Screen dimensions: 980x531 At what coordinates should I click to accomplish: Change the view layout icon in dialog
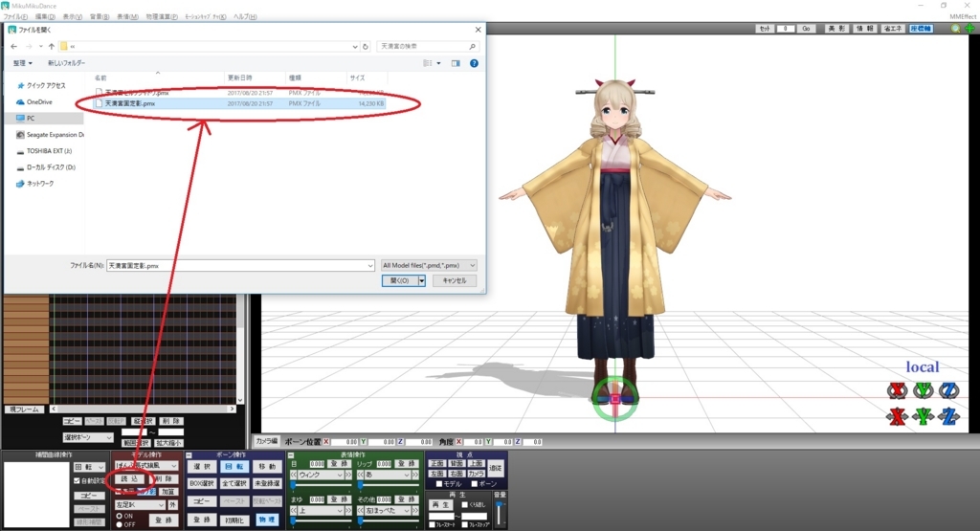[428, 63]
